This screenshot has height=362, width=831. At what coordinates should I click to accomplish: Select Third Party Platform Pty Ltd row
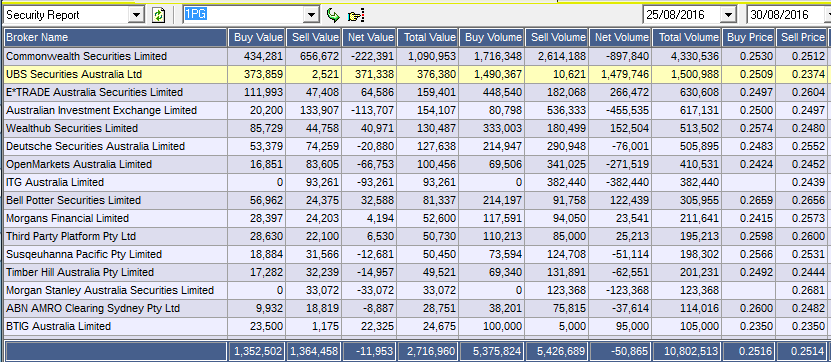pos(416,236)
